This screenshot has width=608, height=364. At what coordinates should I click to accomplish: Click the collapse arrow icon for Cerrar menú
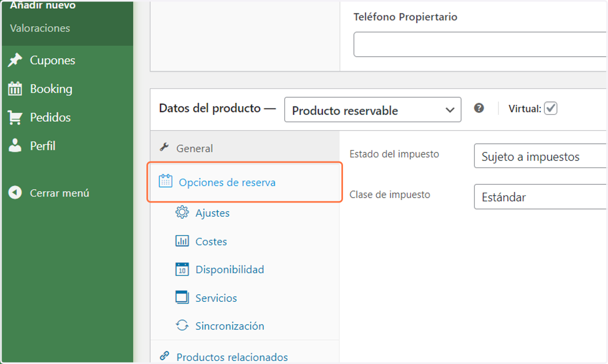click(x=15, y=193)
